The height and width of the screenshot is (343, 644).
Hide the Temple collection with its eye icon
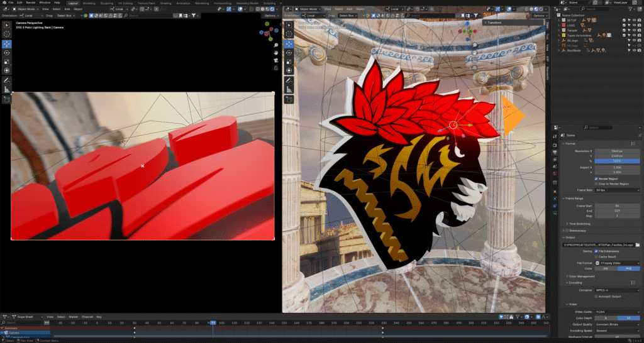click(634, 30)
